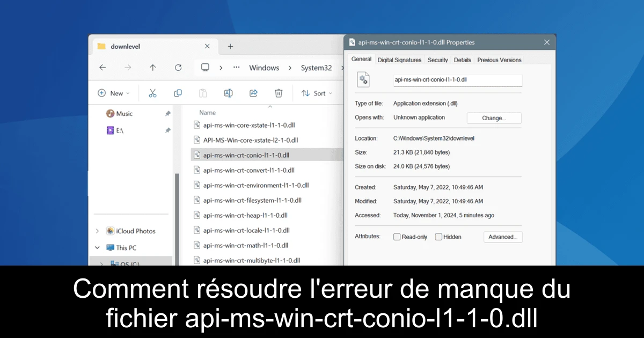Viewport: 644px width, 338px height.
Task: Click the Back navigation arrow
Action: click(103, 68)
